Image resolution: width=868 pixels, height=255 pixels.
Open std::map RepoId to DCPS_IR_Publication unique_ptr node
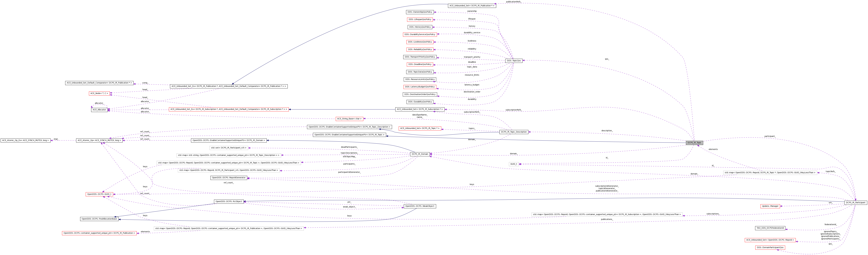click(x=229, y=228)
